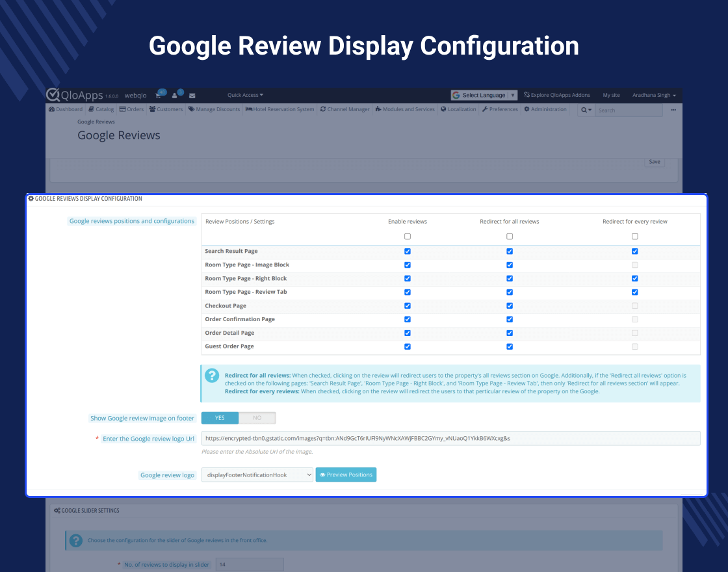
Task: Uncheck Redirect all reviews for Order Detail Page
Action: 510,333
